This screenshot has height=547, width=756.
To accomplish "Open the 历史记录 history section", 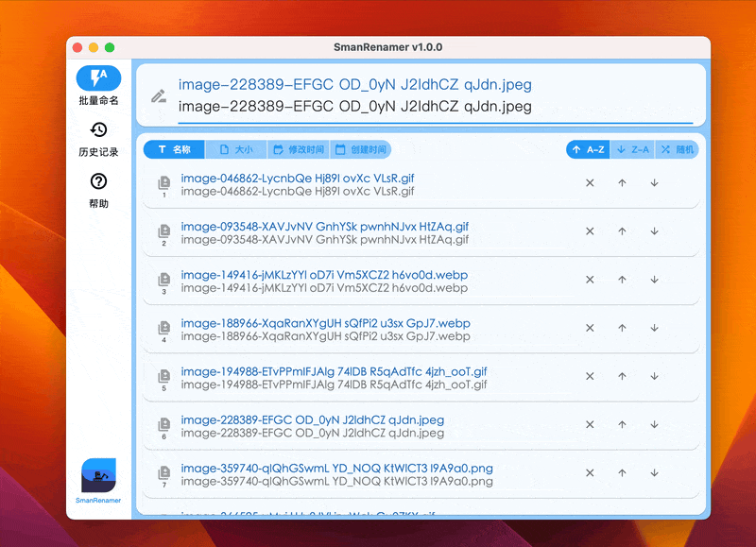I will (x=98, y=138).
